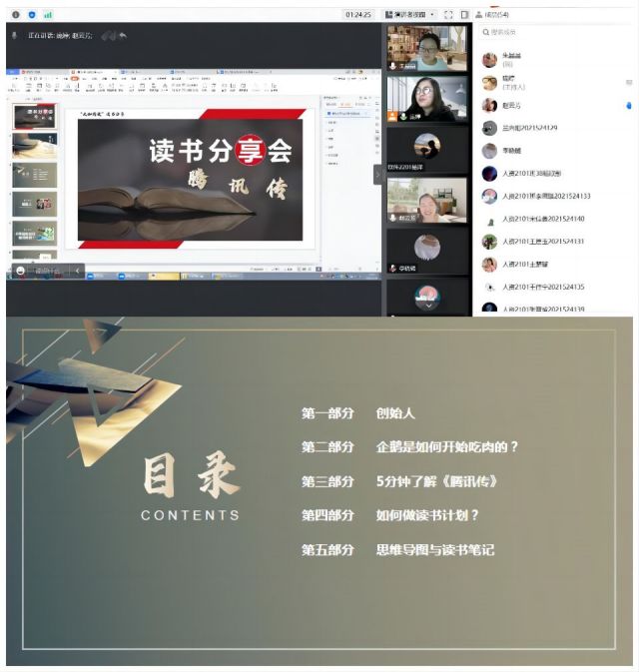Image resolution: width=639 pixels, height=672 pixels.
Task: Click the meeting timer 01:24:25
Action: [x=357, y=15]
